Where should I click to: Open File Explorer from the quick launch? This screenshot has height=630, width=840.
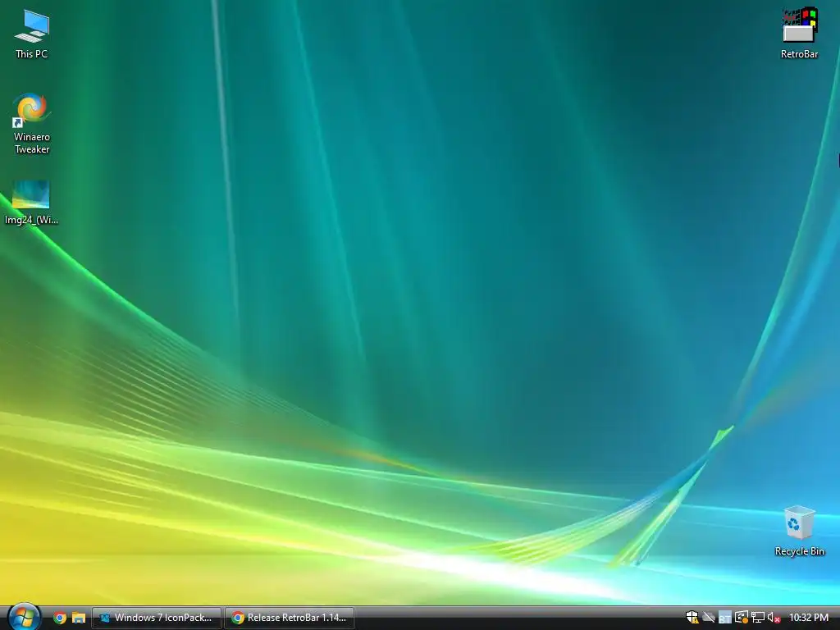79,618
